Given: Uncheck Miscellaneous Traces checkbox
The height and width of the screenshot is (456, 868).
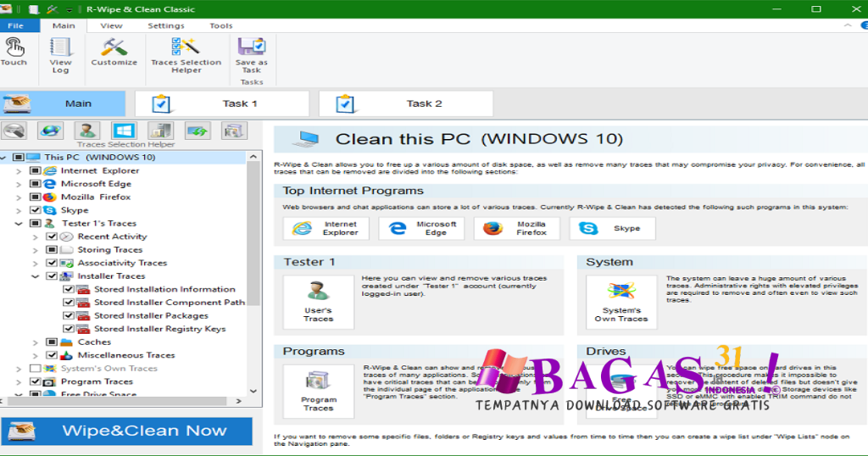Looking at the screenshot, I should pyautogui.click(x=52, y=355).
